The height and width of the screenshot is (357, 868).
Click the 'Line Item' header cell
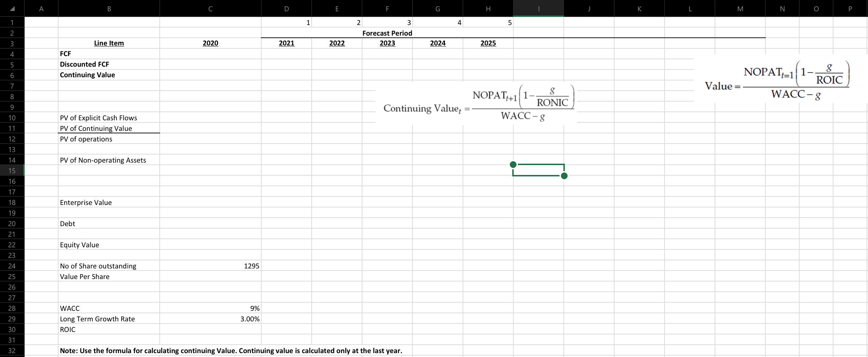(109, 43)
